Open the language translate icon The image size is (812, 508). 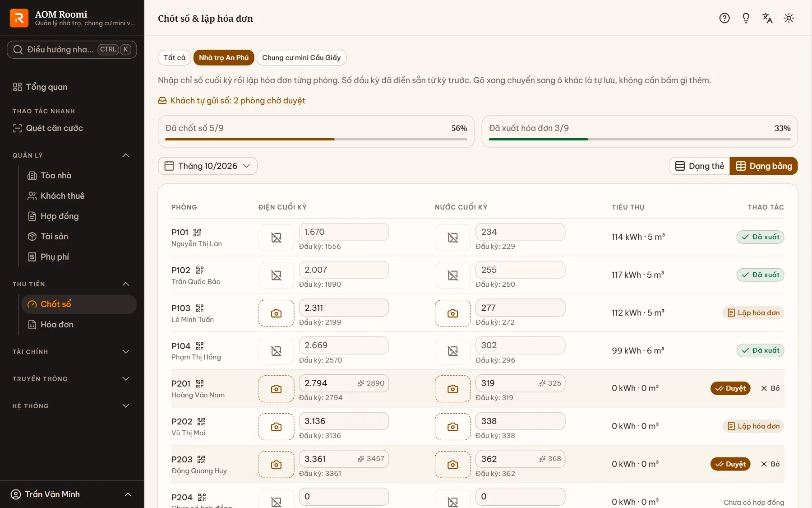pyautogui.click(x=767, y=18)
